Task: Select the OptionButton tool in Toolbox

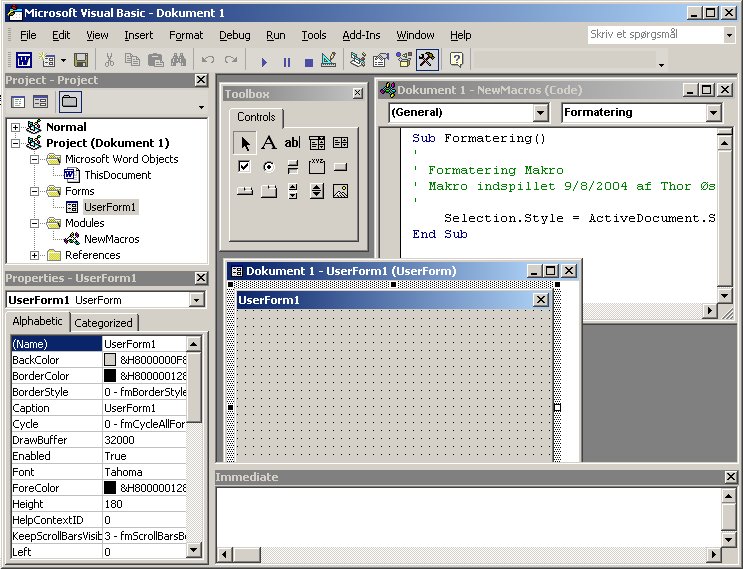Action: (x=269, y=167)
